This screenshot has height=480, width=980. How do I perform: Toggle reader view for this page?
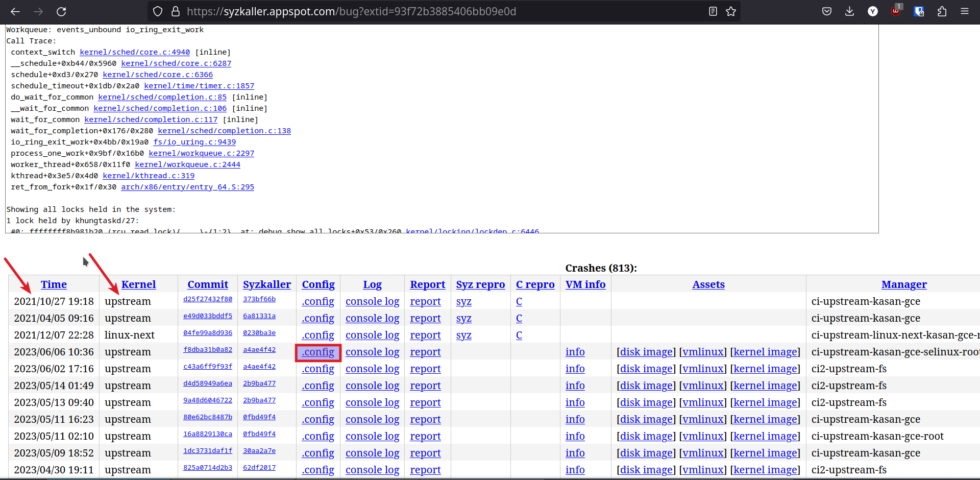pos(713,11)
